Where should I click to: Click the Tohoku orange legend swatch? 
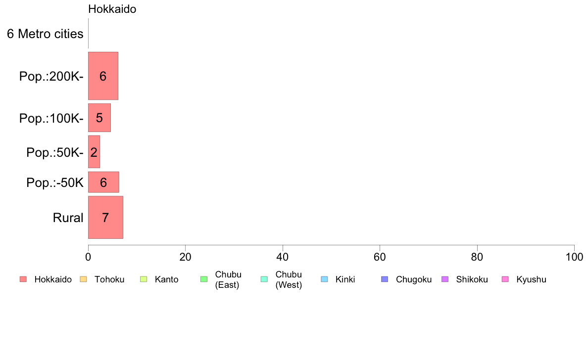(83, 279)
